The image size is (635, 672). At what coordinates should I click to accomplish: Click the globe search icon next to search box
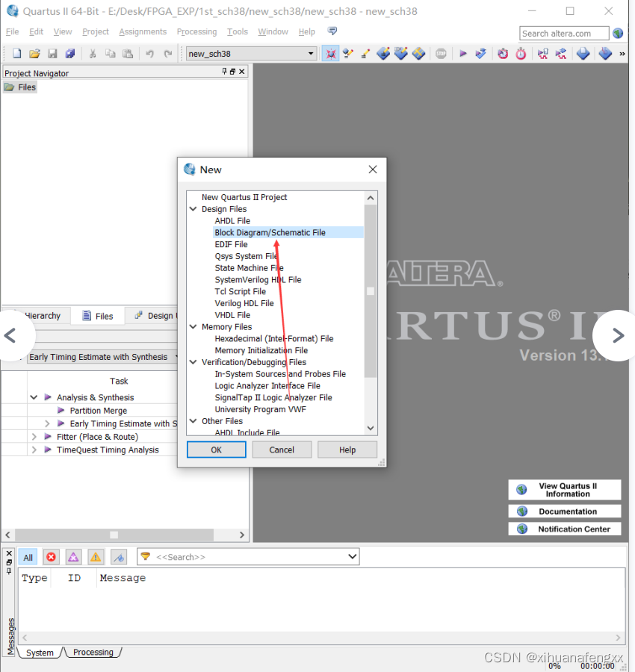[618, 33]
